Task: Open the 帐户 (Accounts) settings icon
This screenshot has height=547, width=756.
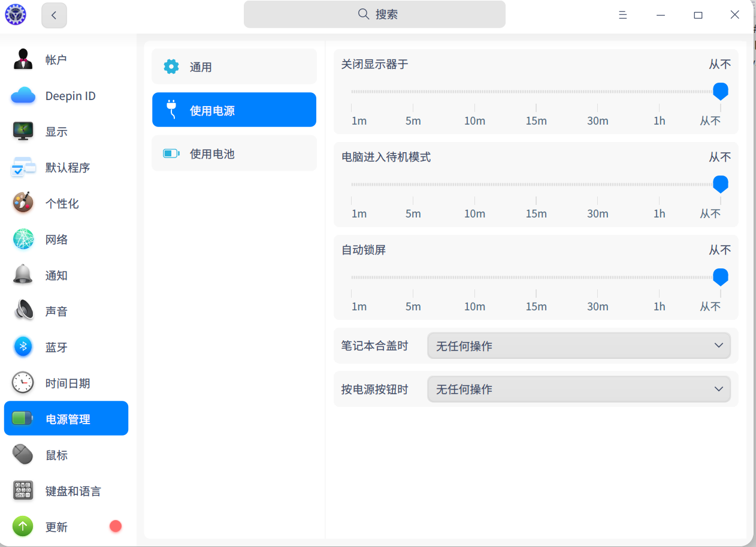Action: (23, 60)
